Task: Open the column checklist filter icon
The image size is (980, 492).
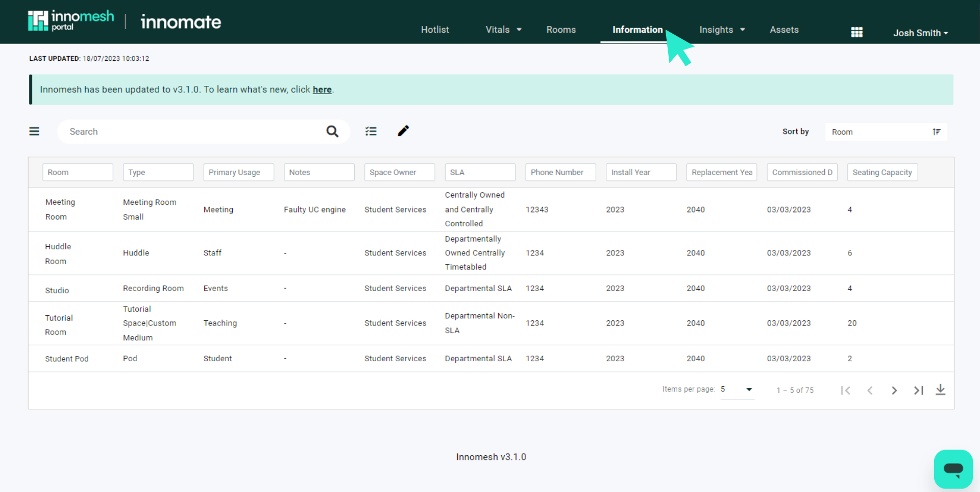Action: [371, 131]
